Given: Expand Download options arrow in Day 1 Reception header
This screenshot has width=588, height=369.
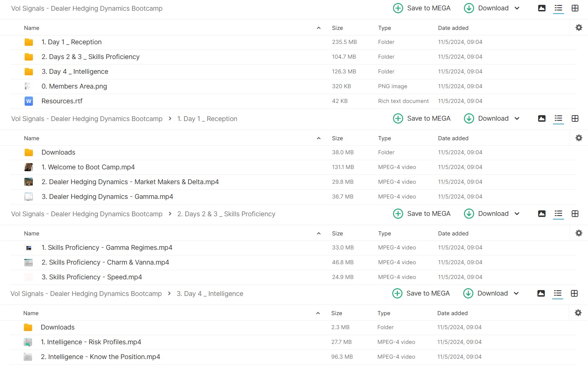Looking at the screenshot, I should click(x=517, y=118).
